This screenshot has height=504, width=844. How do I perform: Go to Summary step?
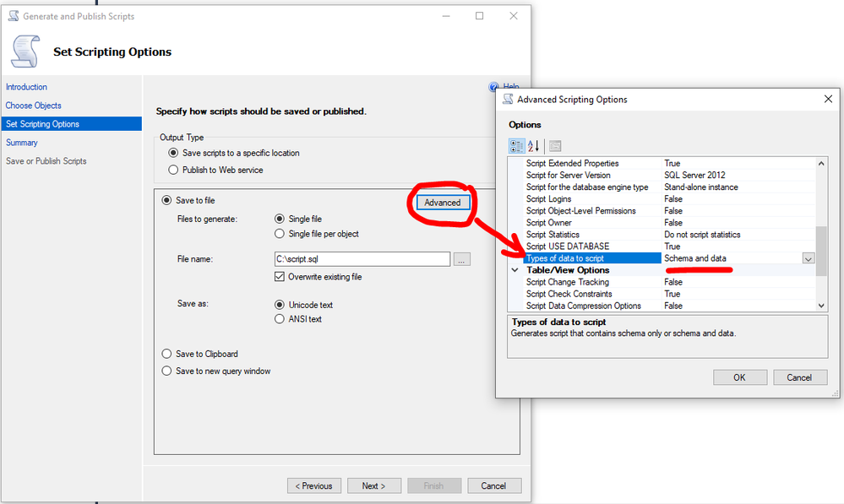tap(21, 143)
